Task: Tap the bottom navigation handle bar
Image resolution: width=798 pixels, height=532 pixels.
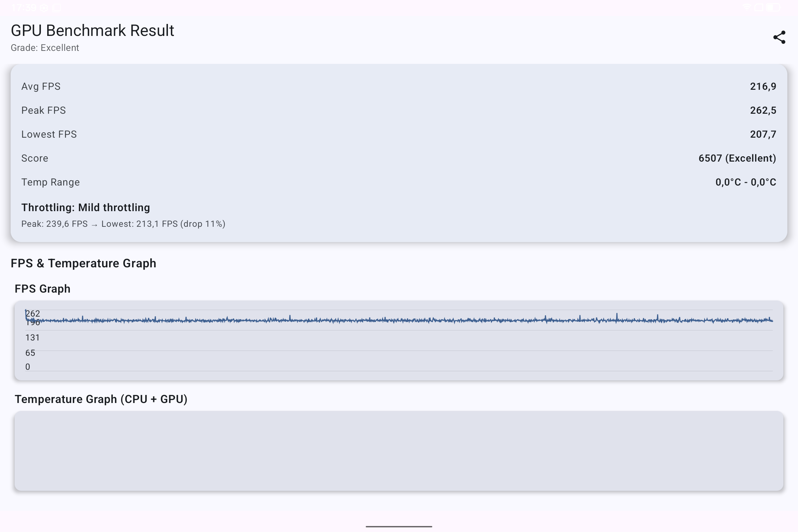Action: coord(399,526)
